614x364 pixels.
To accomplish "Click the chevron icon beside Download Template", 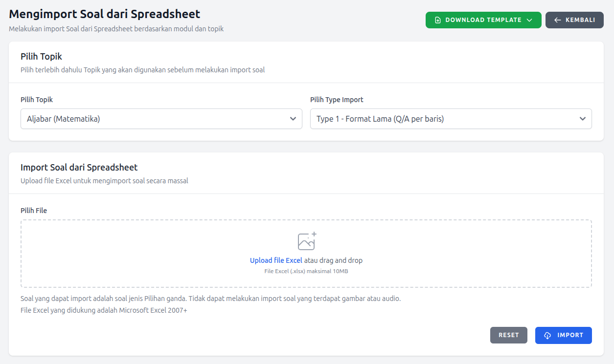I will tap(529, 20).
